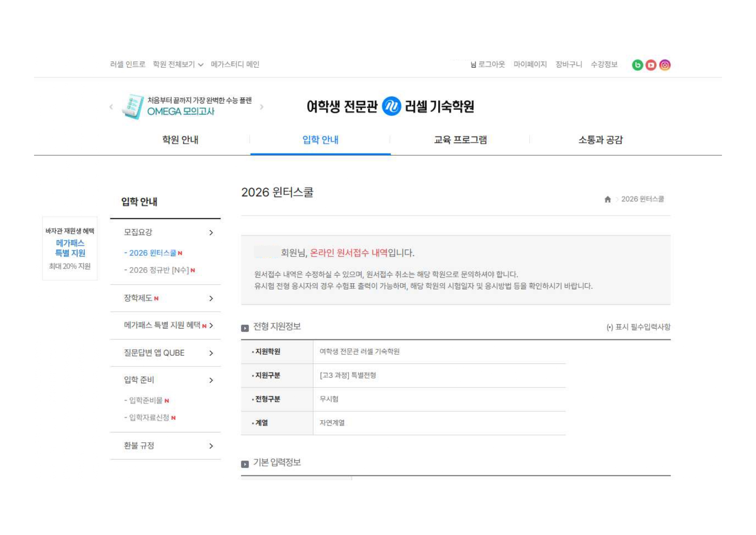Switch to the 교육 프로그램 tab
756x535 pixels.
(x=460, y=140)
